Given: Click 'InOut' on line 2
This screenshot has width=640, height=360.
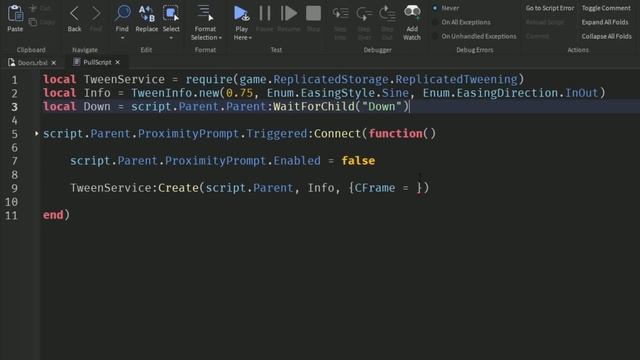Looking at the screenshot, I should (x=581, y=93).
